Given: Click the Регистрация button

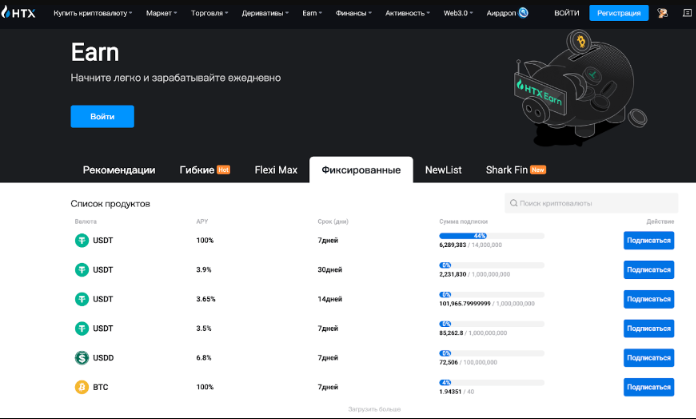Looking at the screenshot, I should click(x=619, y=13).
